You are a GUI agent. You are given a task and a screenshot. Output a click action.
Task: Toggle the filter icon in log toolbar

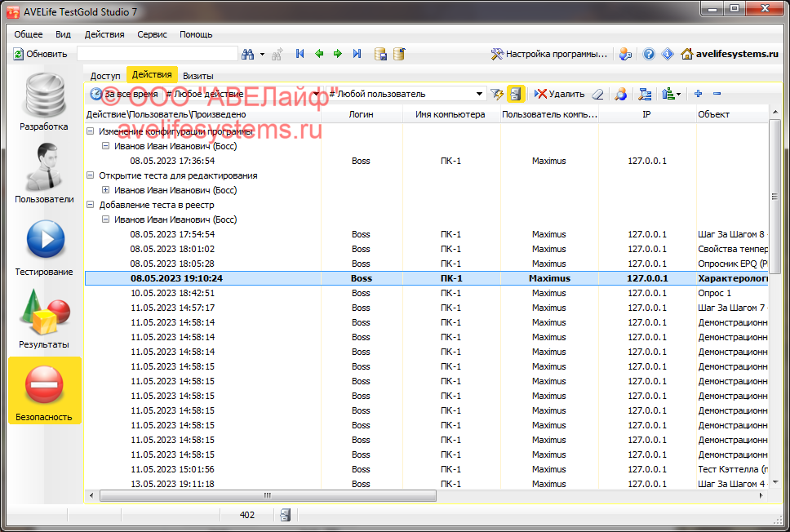coord(497,94)
